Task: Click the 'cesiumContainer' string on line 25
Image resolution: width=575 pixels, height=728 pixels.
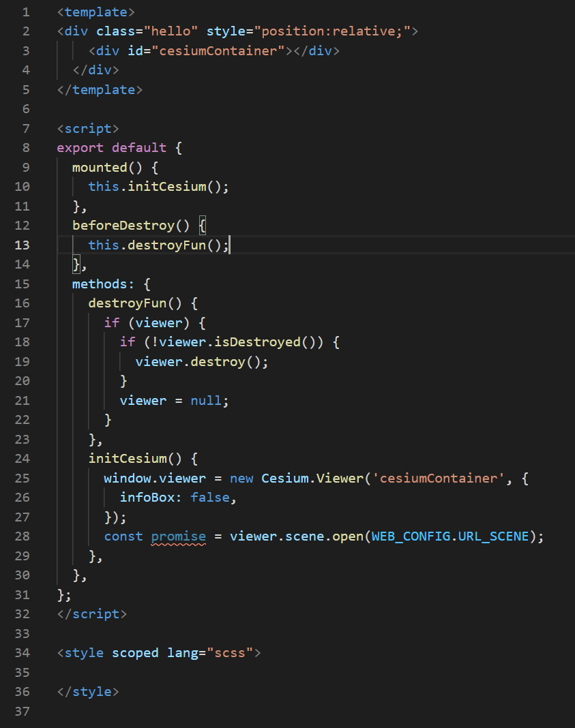Action: [438, 479]
